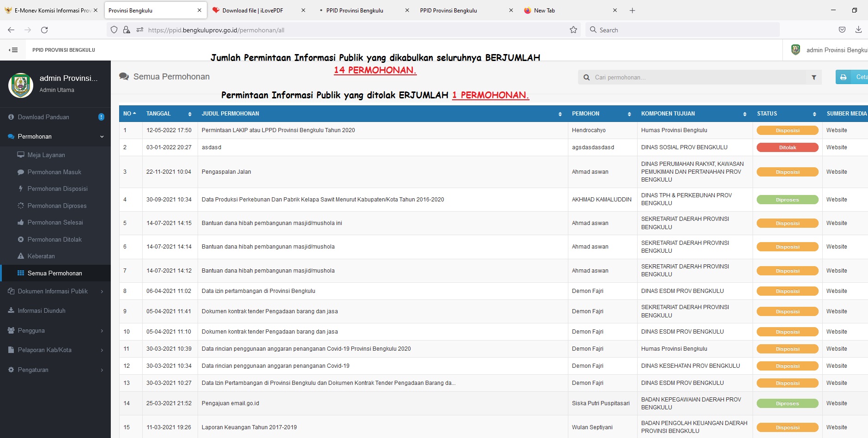
Task: Bookmark this page with the star icon
Action: (x=573, y=30)
